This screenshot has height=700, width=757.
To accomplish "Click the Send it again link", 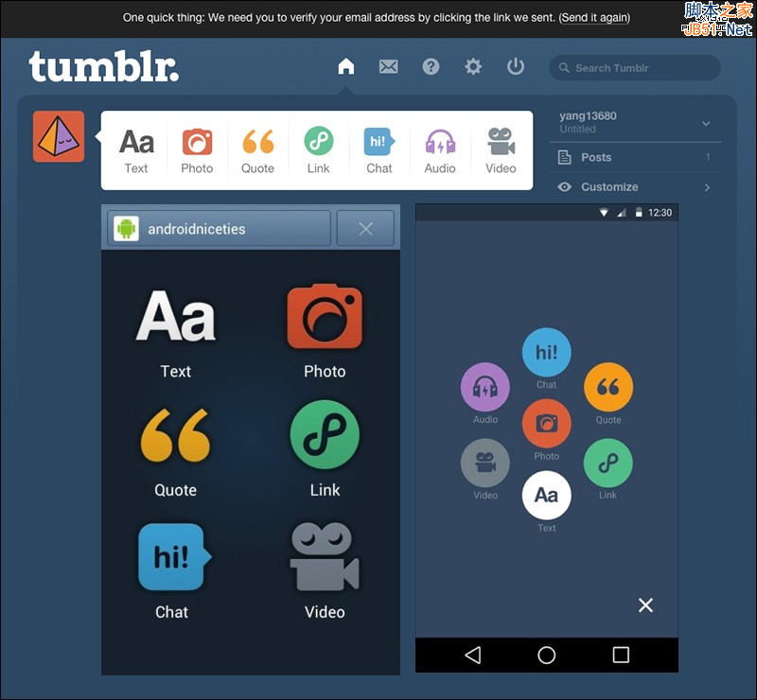I will 595,18.
